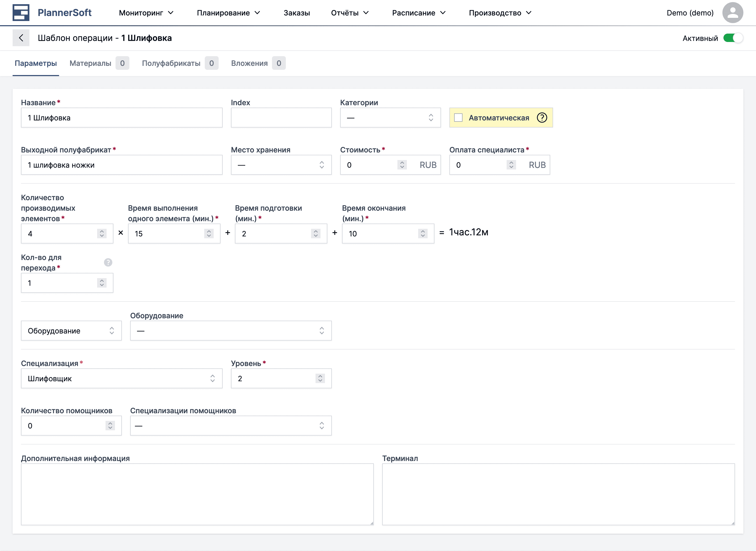Check the Автоматическая checkbox

(x=458, y=118)
